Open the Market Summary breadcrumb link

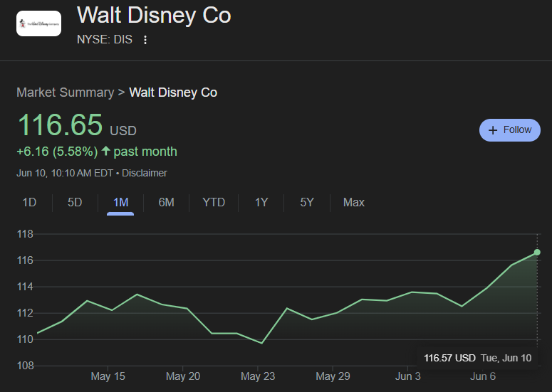[66, 92]
